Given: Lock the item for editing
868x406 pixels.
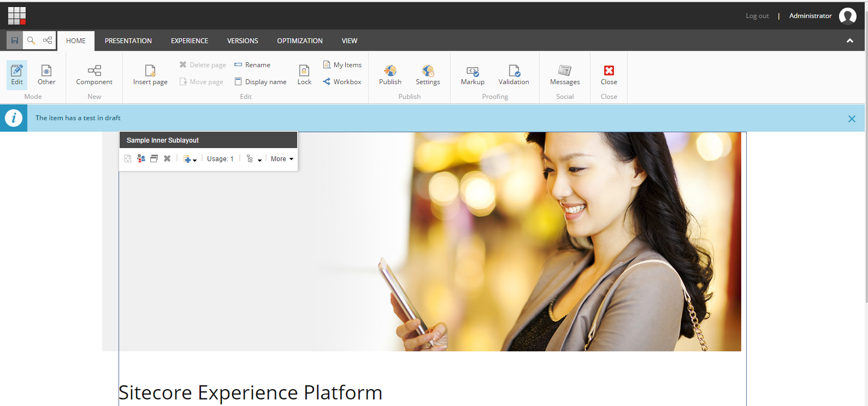Looking at the screenshot, I should pyautogui.click(x=304, y=75).
